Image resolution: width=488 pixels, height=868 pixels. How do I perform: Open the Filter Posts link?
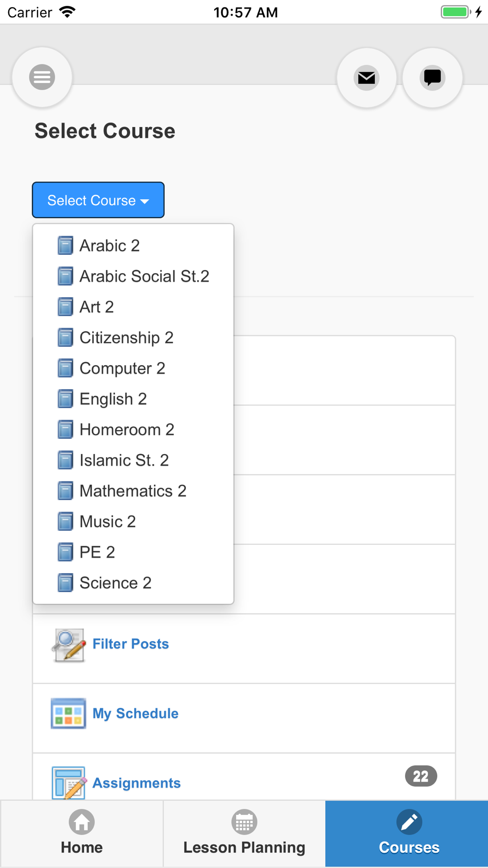(x=131, y=644)
